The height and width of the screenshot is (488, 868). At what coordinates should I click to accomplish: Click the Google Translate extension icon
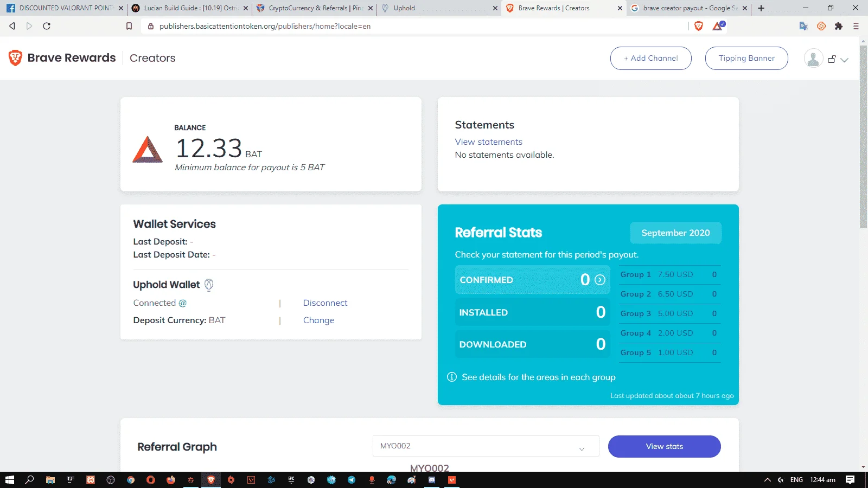[x=803, y=26]
